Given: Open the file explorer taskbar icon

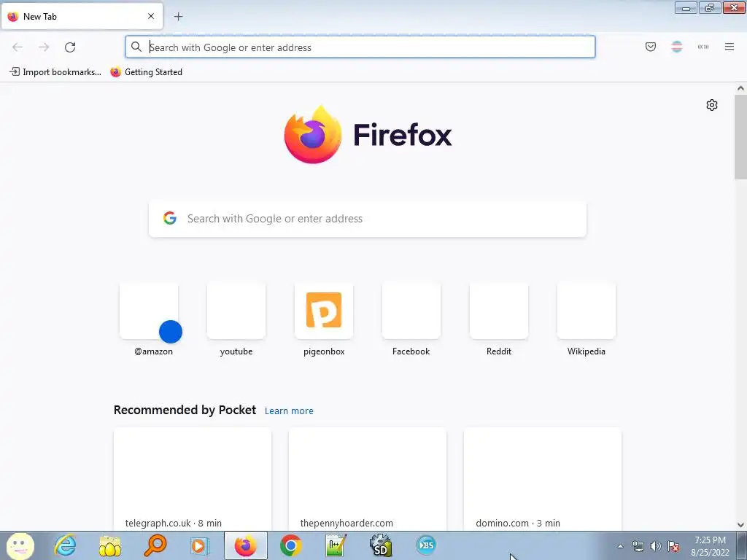Looking at the screenshot, I should point(109,545).
